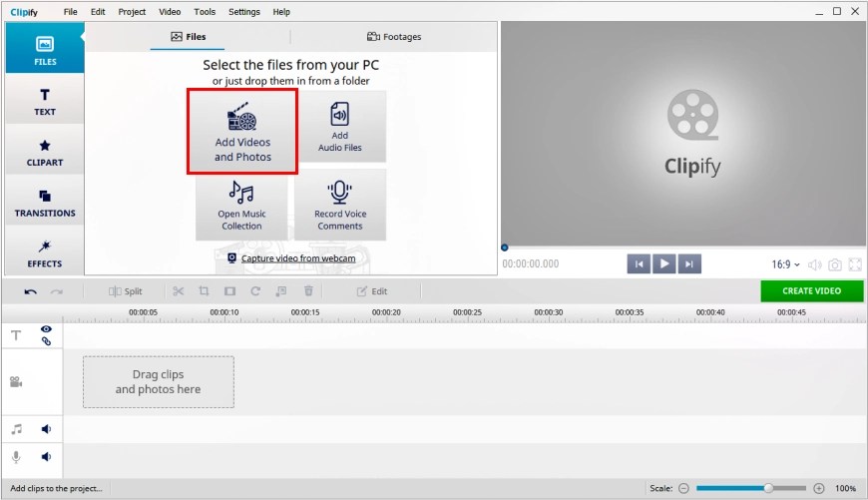Decrease timeline scale with minus button
The height and width of the screenshot is (500, 868).
683,488
